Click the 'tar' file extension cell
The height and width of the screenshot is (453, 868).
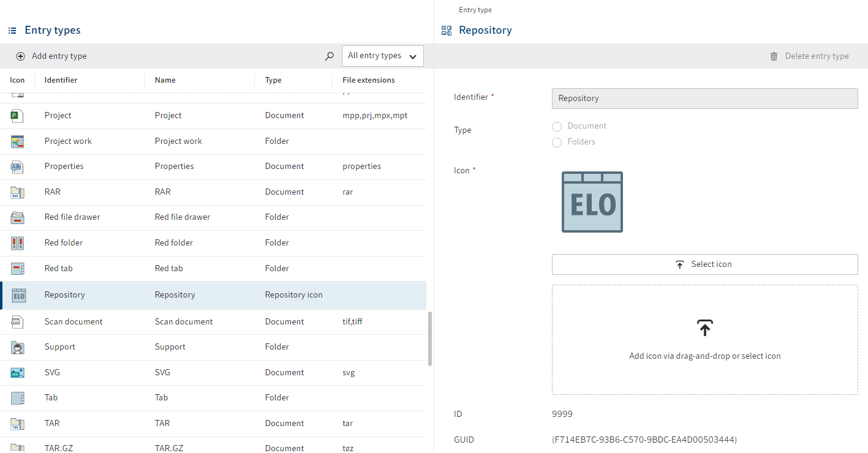pos(347,424)
